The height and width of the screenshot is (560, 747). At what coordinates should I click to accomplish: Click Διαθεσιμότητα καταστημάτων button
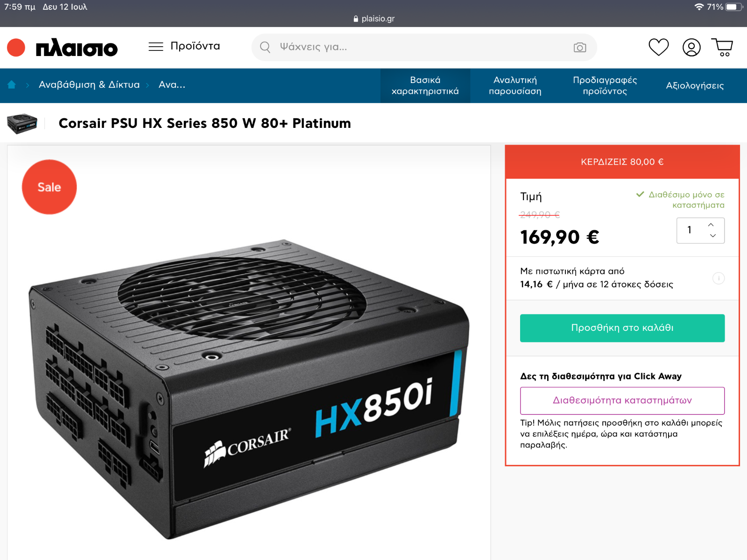(x=622, y=400)
